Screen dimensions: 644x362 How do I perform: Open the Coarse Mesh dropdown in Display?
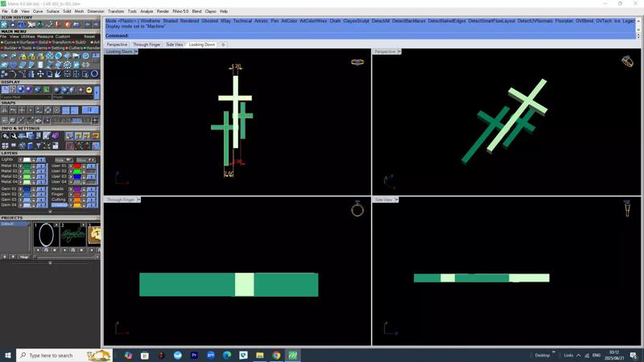pyautogui.click(x=26, y=97)
